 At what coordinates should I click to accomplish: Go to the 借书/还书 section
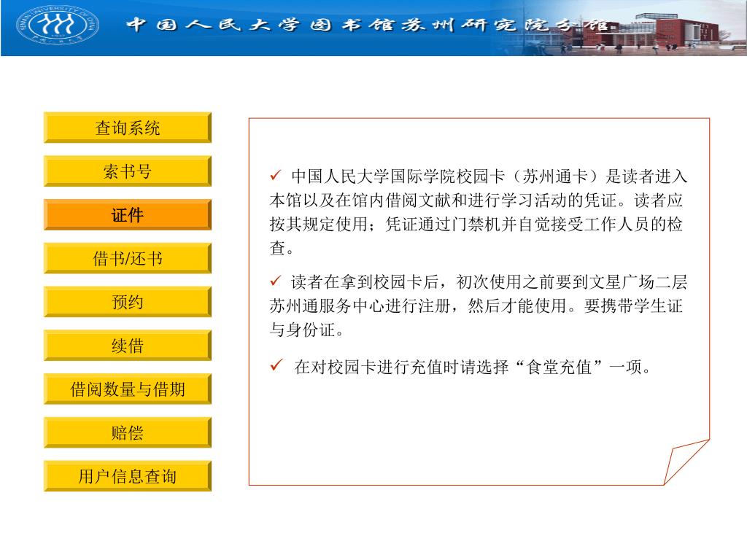coord(127,258)
